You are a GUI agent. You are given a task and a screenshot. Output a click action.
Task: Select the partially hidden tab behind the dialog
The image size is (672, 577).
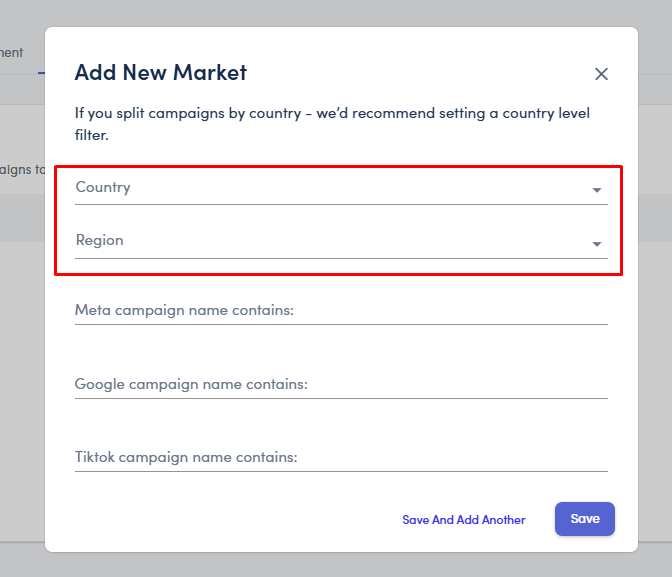click(12, 53)
